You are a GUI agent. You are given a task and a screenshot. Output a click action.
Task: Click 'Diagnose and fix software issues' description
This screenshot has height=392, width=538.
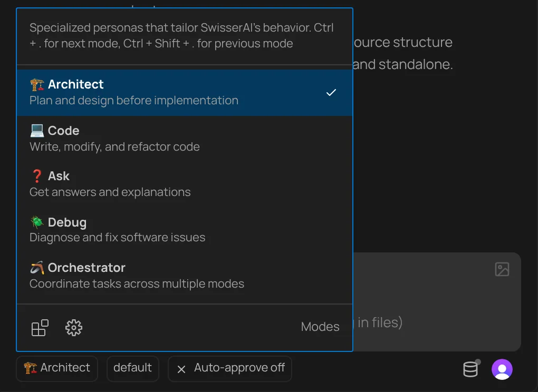[x=117, y=237]
